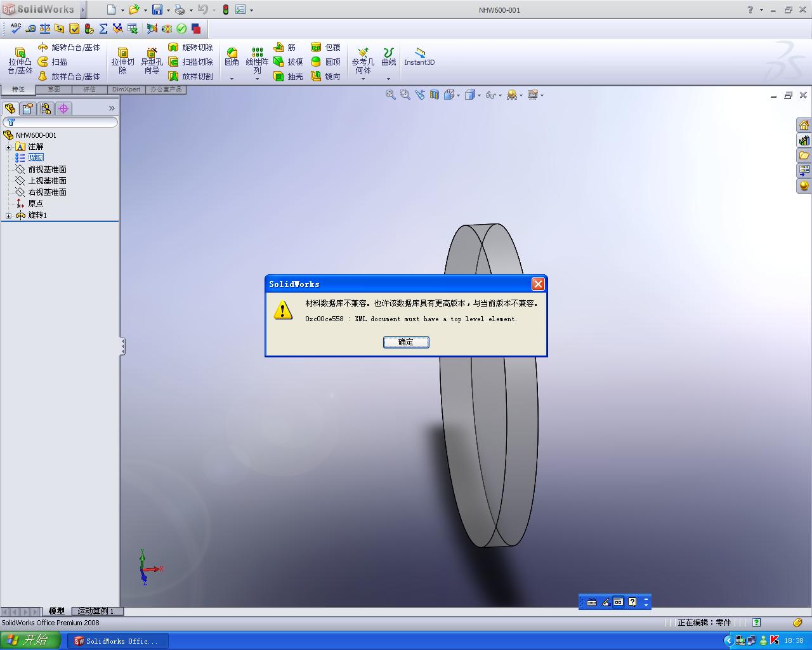Select 前视基准面 in the feature tree

click(47, 169)
